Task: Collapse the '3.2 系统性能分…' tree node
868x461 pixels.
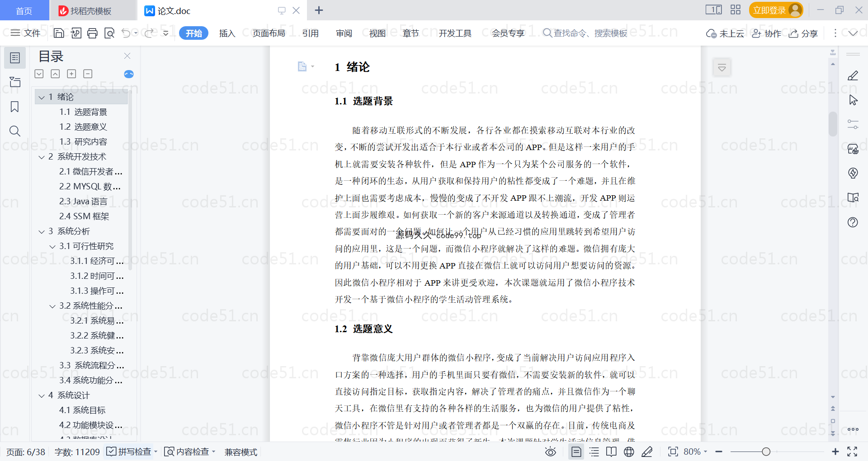Action: [52, 306]
